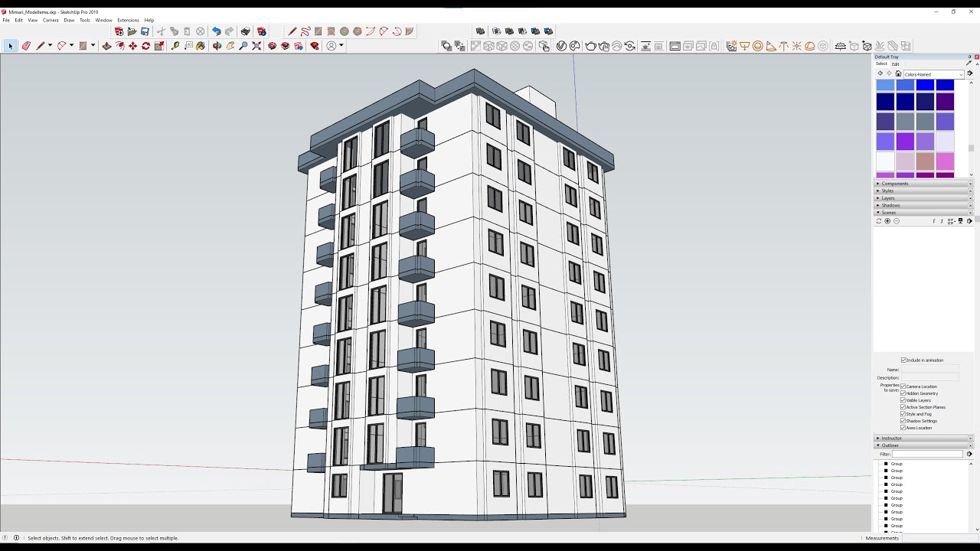Screen dimensions: 980x551
Task: Expand the Instructor panel
Action: pyautogui.click(x=923, y=439)
